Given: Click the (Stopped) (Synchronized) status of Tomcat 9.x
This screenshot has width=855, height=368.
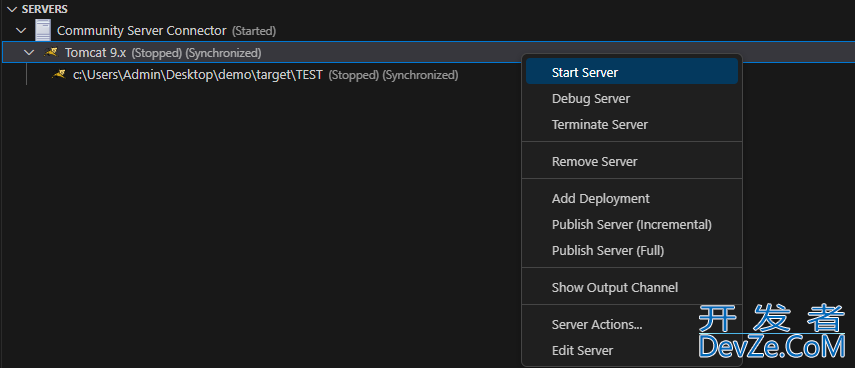Looking at the screenshot, I should click(196, 53).
